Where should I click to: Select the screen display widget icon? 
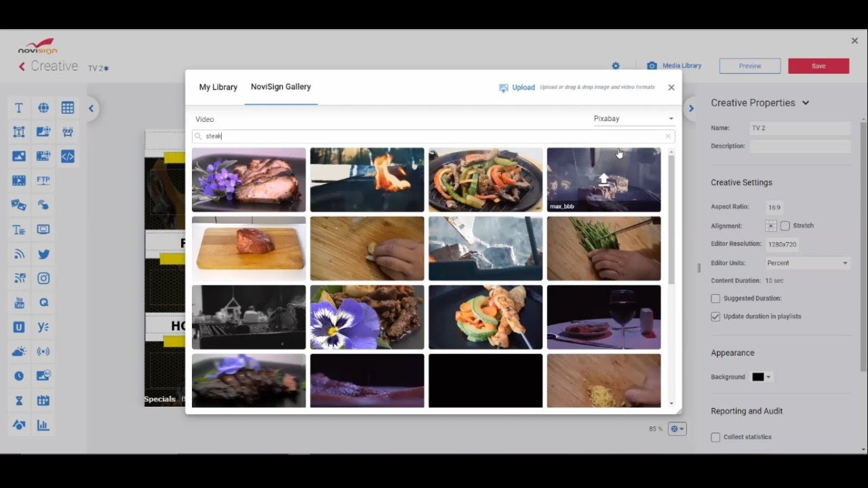43,230
